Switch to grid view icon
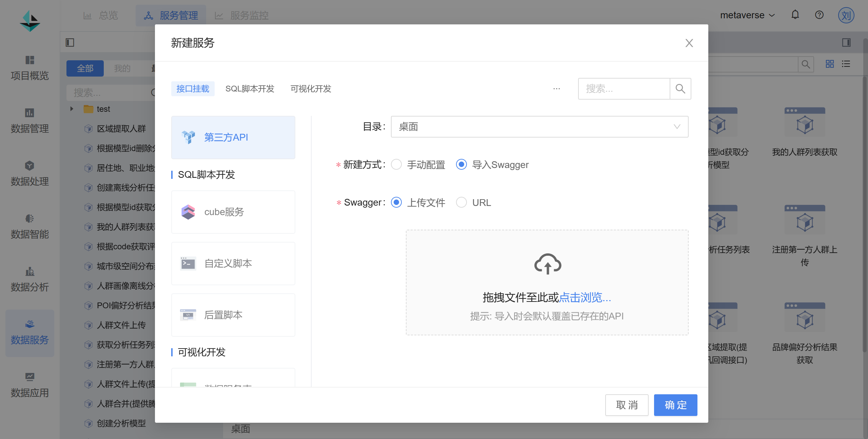The image size is (868, 439). tap(830, 64)
